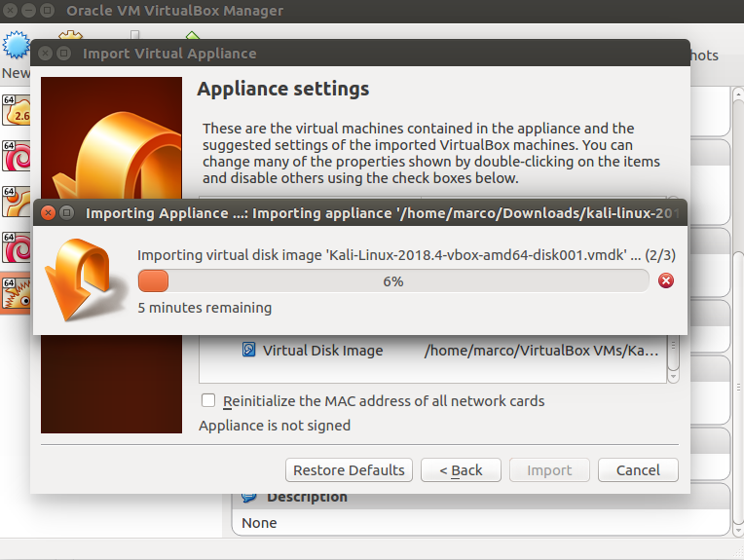This screenshot has height=560, width=744.
Task: Click the Description header in VirtualBox Manager
Action: 307,497
